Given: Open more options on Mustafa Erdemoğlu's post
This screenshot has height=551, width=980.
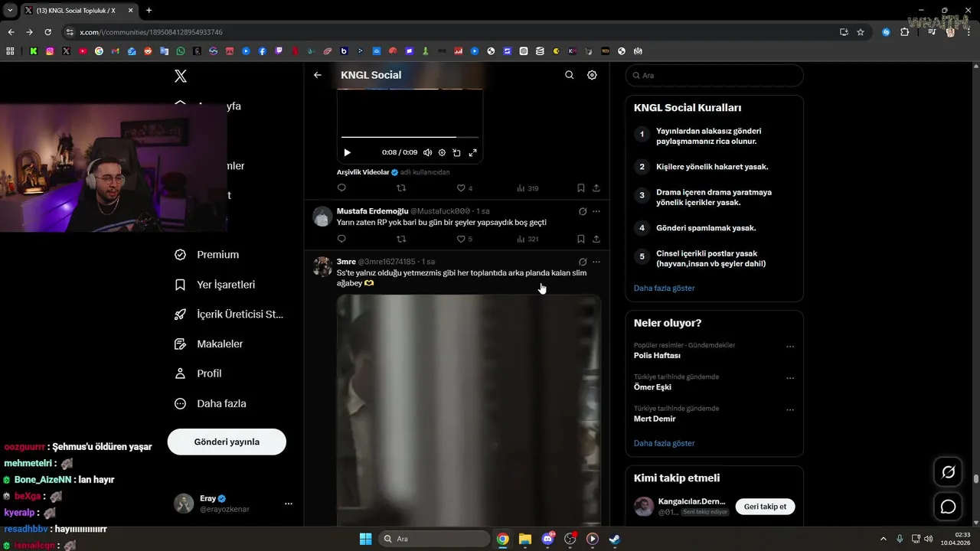Looking at the screenshot, I should click(596, 211).
